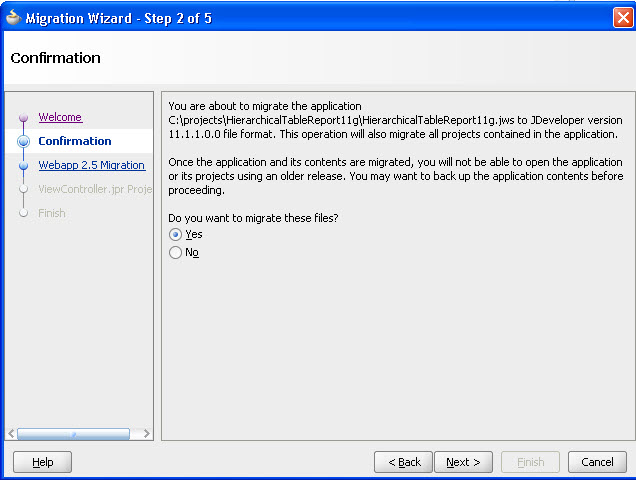Click the Cancel button
The image size is (636, 480).
click(597, 462)
